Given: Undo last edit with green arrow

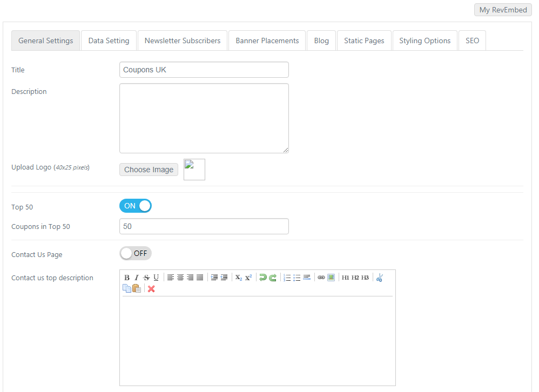Looking at the screenshot, I should (263, 278).
